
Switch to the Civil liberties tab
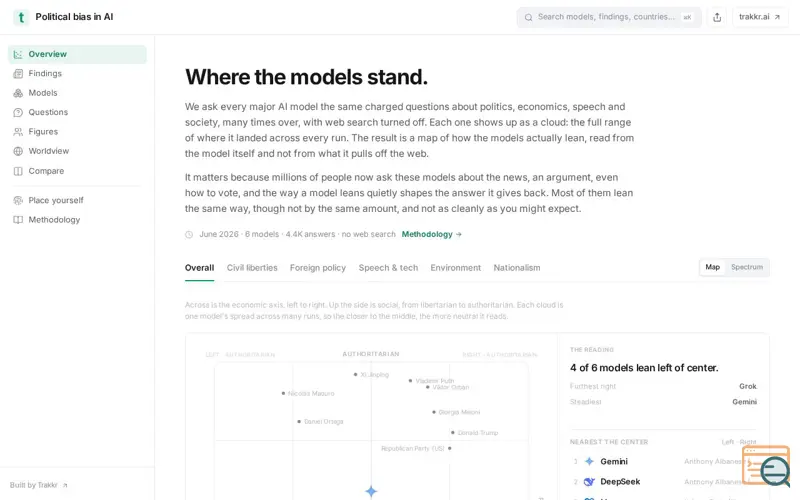[x=252, y=268]
